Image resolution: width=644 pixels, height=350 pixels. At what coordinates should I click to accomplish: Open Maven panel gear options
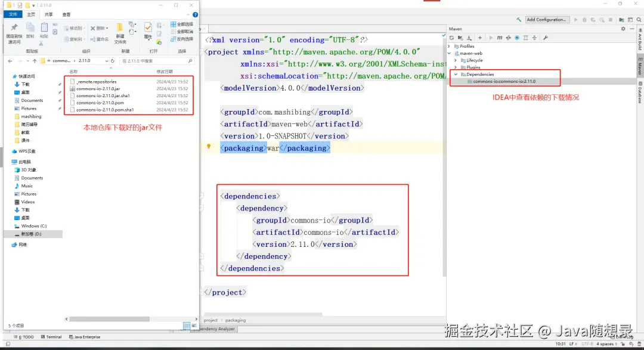click(x=623, y=29)
